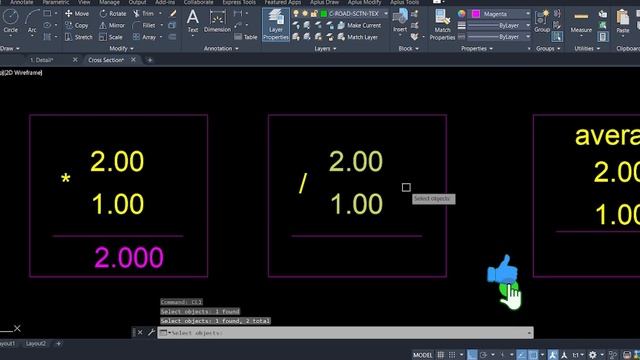Click the command line input field
This screenshot has height=360, width=640.
click(x=345, y=333)
